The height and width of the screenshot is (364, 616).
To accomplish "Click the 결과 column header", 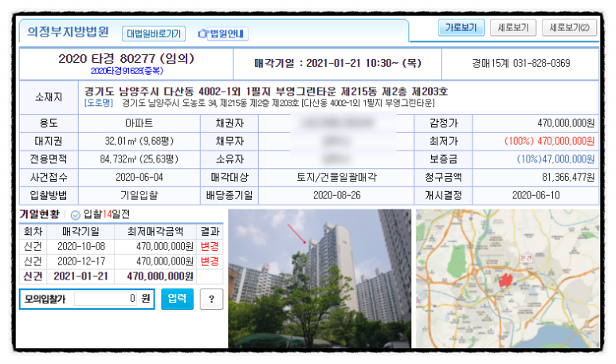I will tap(210, 231).
